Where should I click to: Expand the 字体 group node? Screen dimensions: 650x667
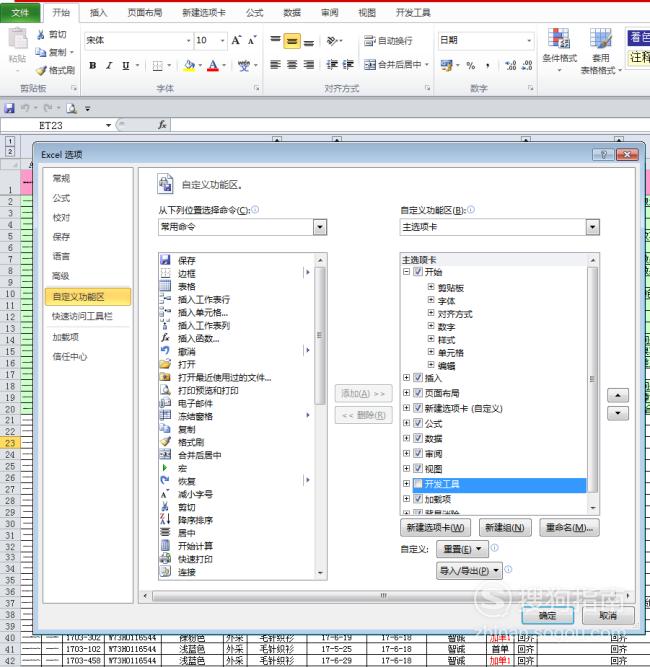(x=431, y=300)
